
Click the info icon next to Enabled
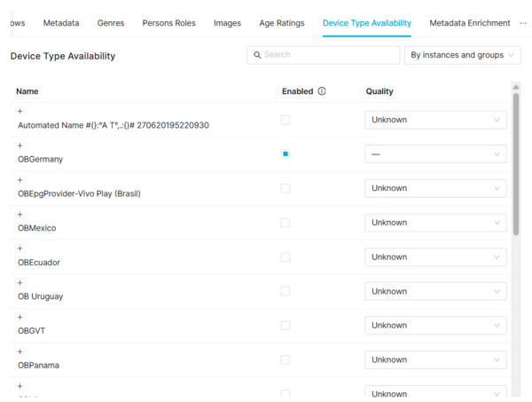(x=322, y=91)
